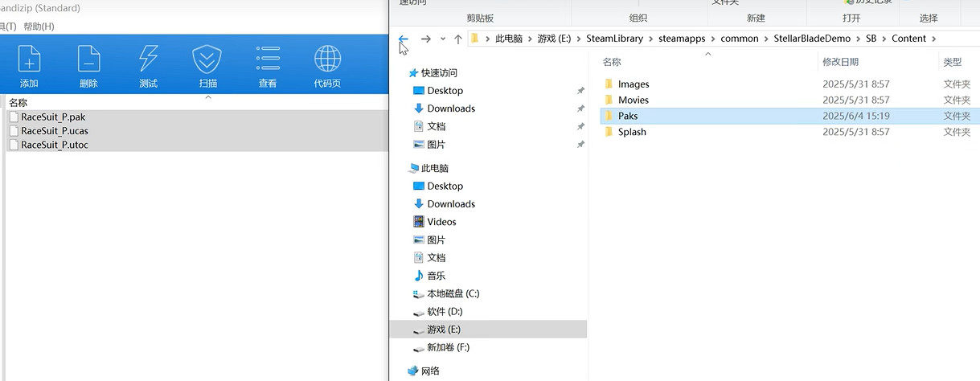This screenshot has height=381, width=980.
Task: Open recent locations dropdown arrow
Action: point(442,39)
